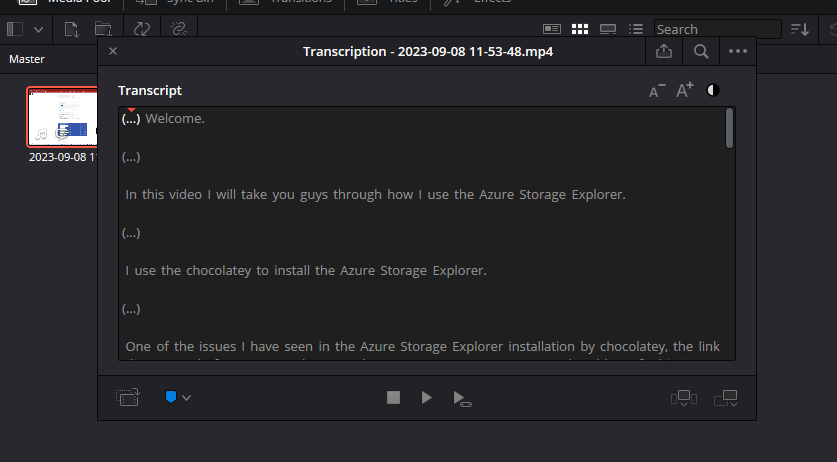Play the transcript audio

point(427,397)
